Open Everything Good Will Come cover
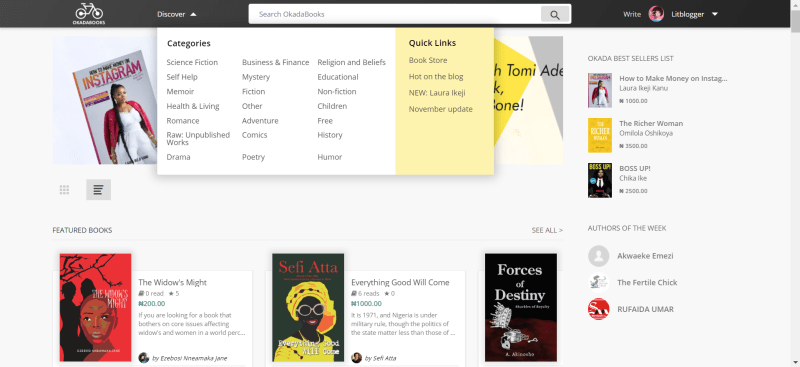The height and width of the screenshot is (367, 800). point(308,307)
